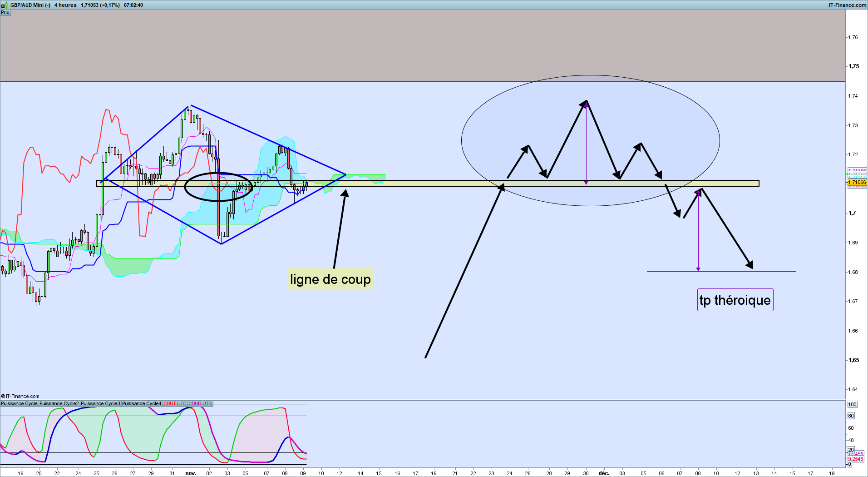Select the Puissance Cycle indicator label

(19, 403)
